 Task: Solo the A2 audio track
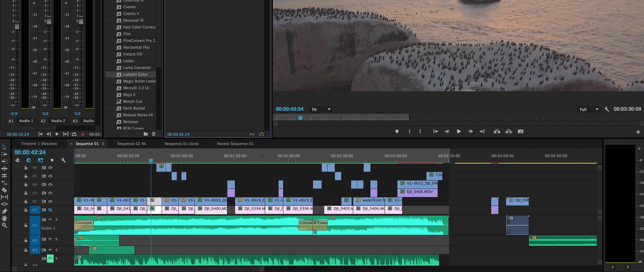pyautogui.click(x=57, y=239)
